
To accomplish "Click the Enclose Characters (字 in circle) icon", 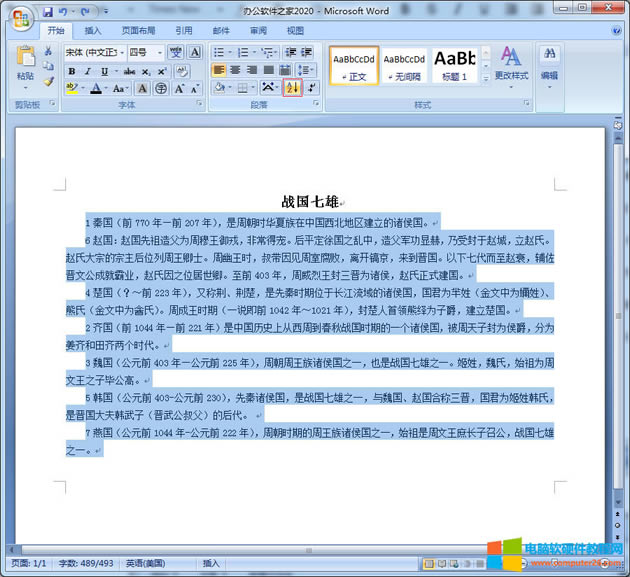I will point(161,88).
